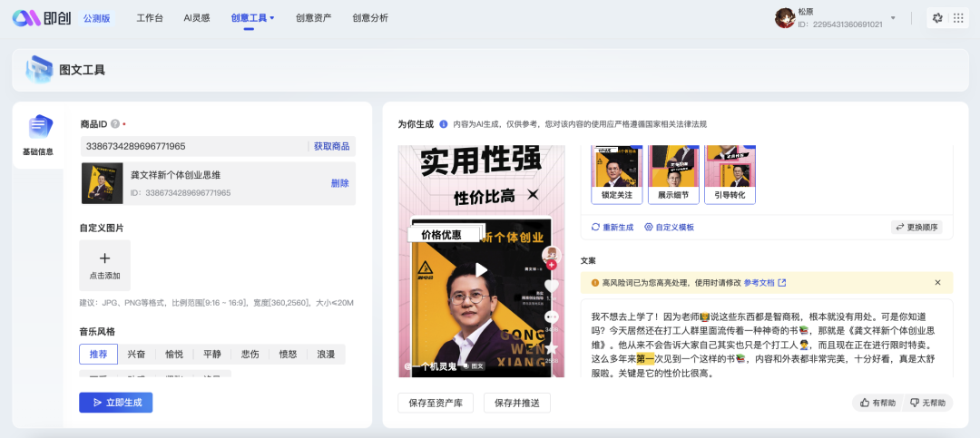Select the 锁定关注 template thumbnail

click(617, 174)
